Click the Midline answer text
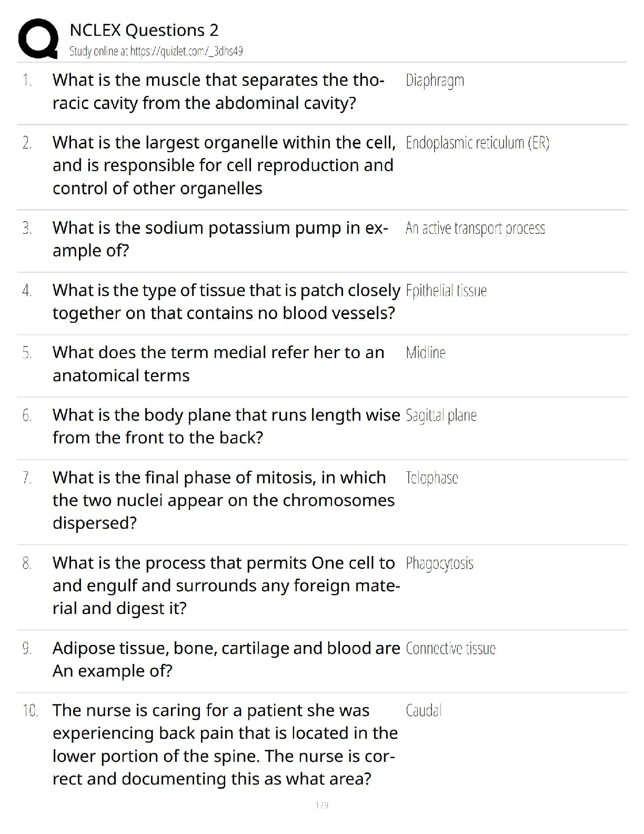This screenshot has height=834, width=644. click(x=425, y=353)
